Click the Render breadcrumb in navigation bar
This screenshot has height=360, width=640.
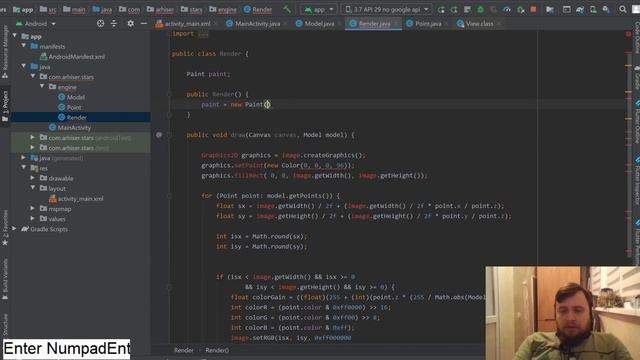(x=258, y=9)
